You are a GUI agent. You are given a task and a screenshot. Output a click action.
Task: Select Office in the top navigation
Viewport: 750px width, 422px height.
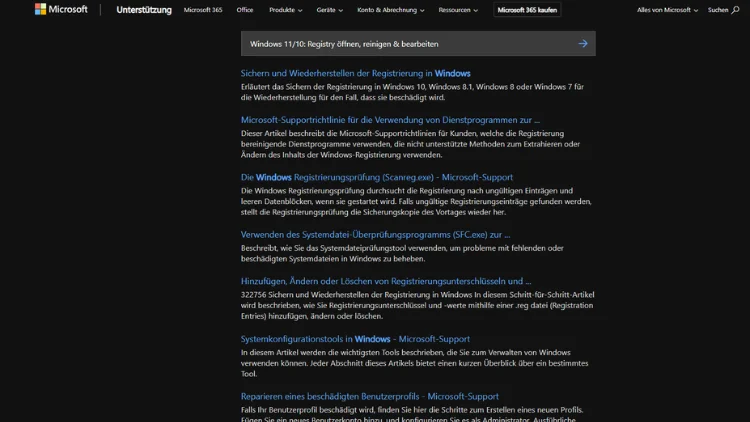[x=245, y=10]
